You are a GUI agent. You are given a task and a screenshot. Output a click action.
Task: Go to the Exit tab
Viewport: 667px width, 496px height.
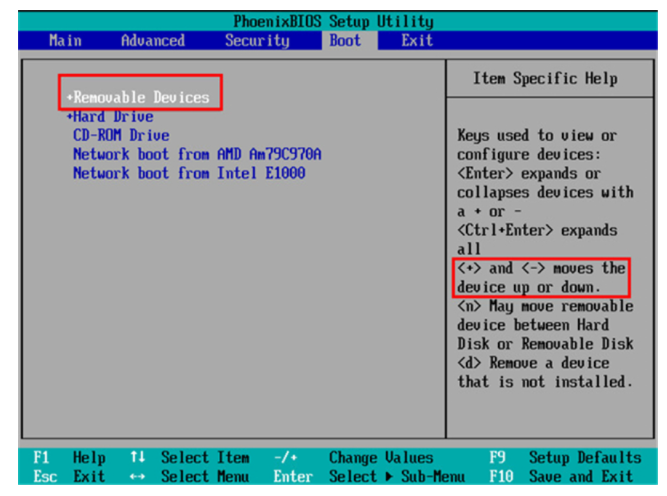pos(417,41)
